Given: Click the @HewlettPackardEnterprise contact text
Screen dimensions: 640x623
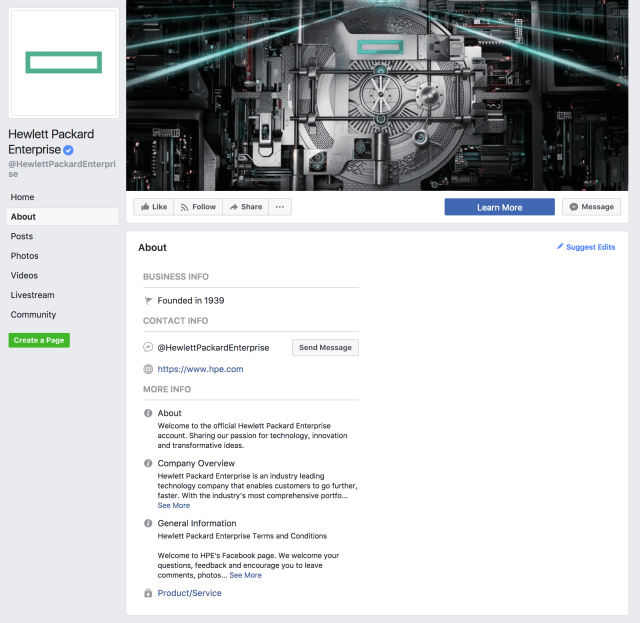Looking at the screenshot, I should point(213,348).
